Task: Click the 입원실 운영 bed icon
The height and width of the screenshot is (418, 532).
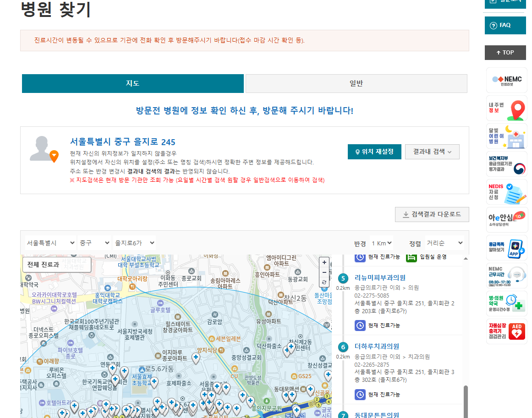Action: [411, 257]
